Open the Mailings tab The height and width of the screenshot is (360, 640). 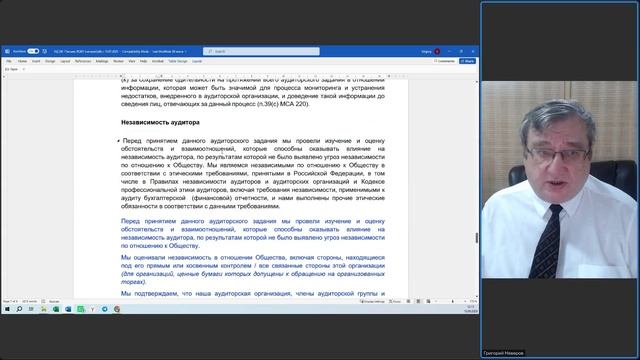(102, 61)
